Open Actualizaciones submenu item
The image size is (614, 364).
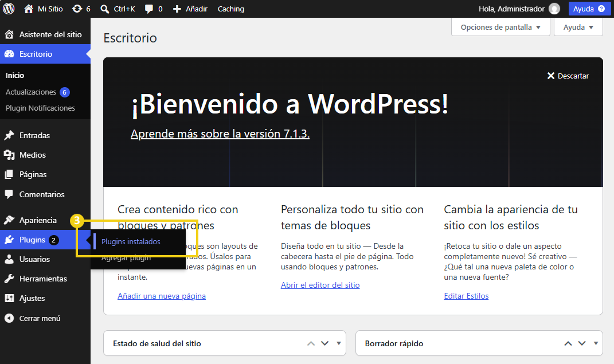(31, 92)
